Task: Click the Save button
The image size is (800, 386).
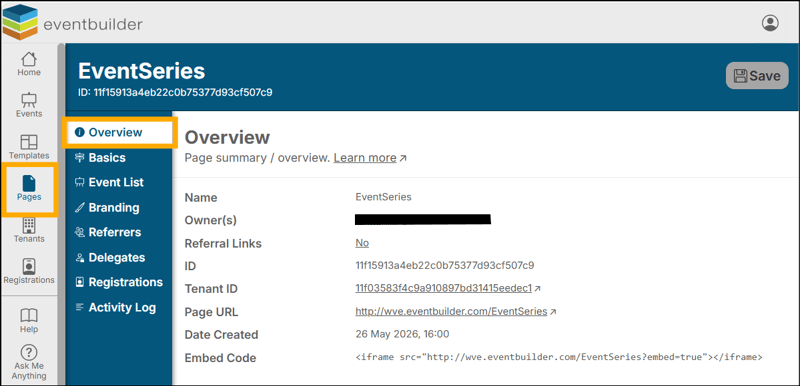Action: 757,76
